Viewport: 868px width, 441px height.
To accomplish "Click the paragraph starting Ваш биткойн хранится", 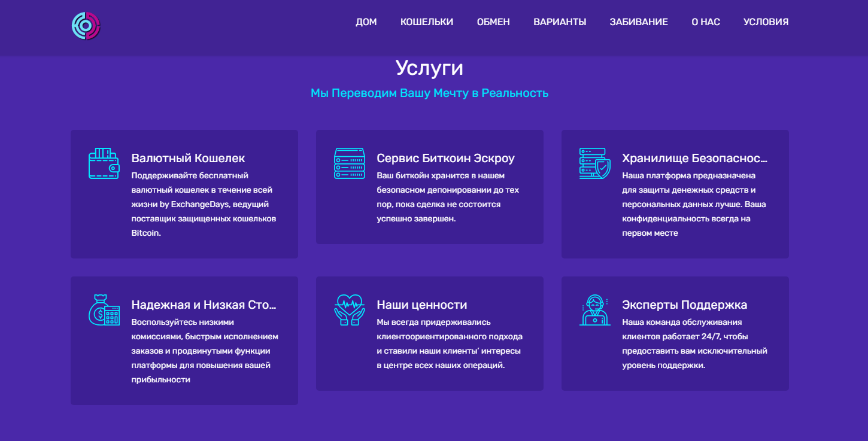I will click(448, 197).
